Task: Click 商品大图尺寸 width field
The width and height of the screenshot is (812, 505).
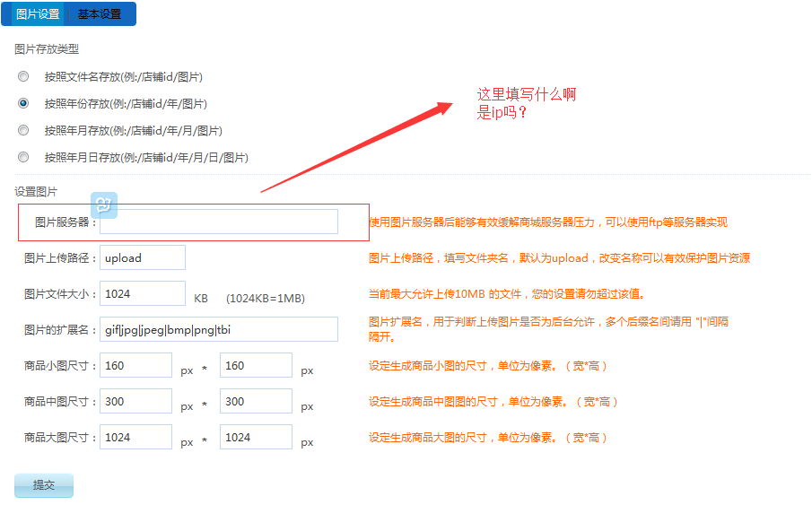Action: click(135, 437)
